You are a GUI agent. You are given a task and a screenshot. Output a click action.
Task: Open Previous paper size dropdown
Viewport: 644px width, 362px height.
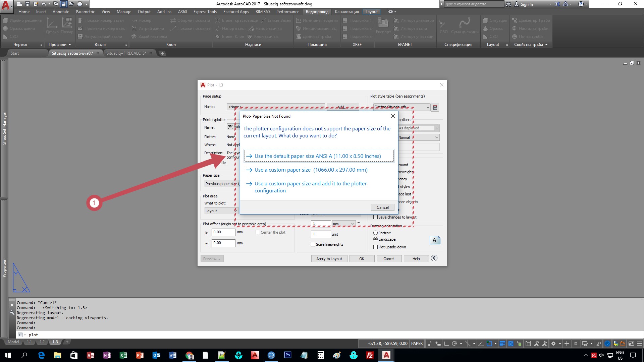221,184
